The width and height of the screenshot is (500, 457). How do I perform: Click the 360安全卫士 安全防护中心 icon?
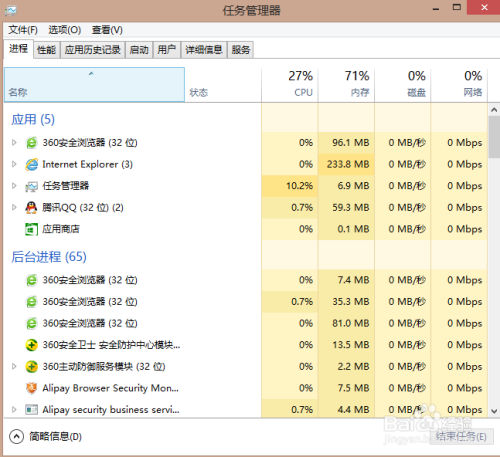click(x=32, y=345)
